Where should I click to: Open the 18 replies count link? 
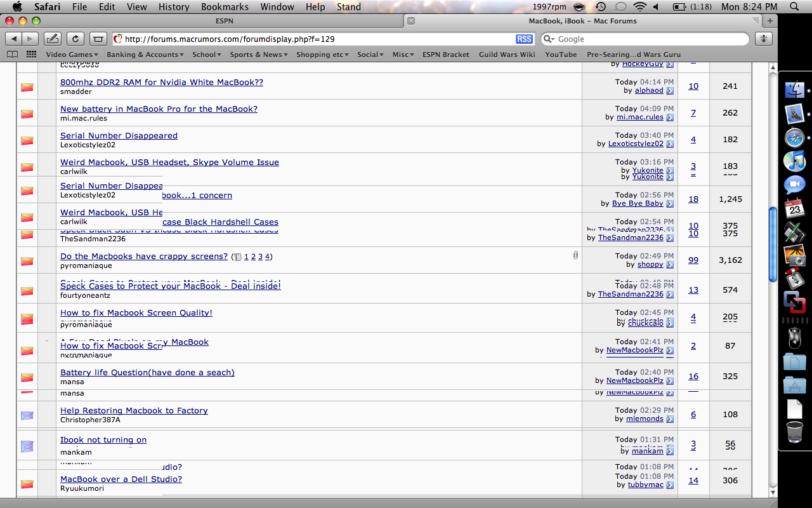click(x=693, y=199)
